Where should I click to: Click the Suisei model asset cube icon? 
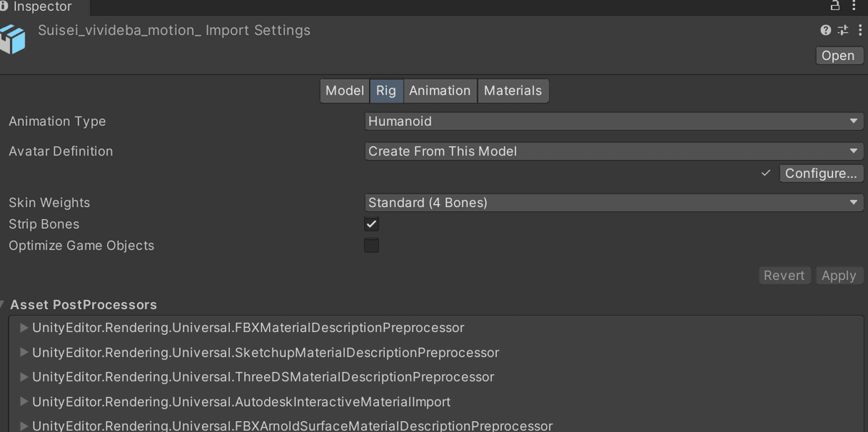14,39
